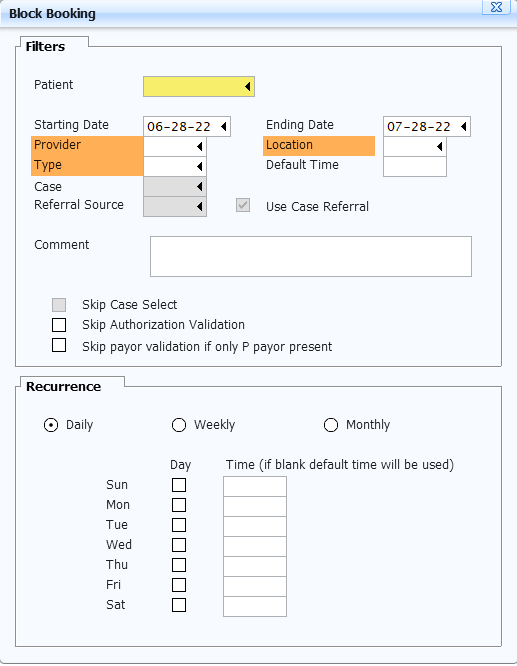The height and width of the screenshot is (666, 517).
Task: Select the Weekly recurrence radio button
Action: [x=179, y=425]
